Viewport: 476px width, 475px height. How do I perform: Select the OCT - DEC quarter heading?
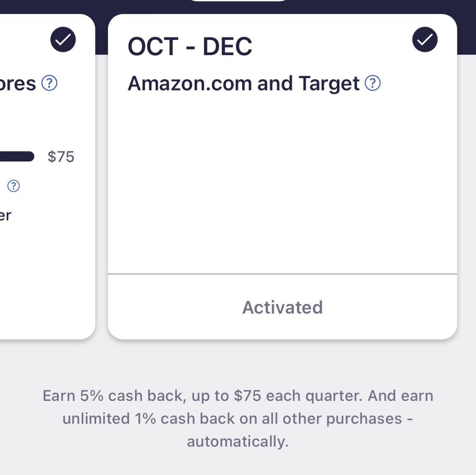click(x=190, y=47)
